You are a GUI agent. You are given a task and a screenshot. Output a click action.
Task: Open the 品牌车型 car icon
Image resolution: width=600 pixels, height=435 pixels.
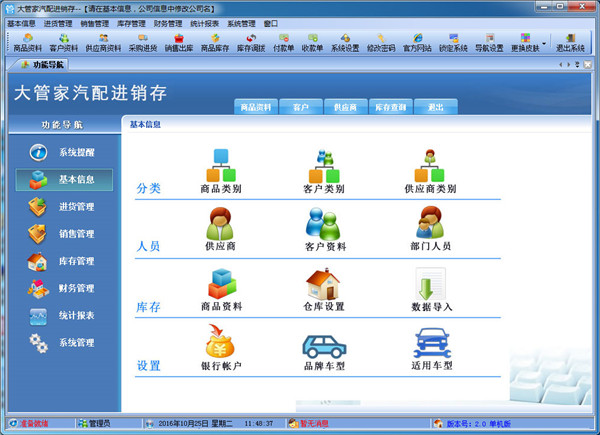point(324,352)
